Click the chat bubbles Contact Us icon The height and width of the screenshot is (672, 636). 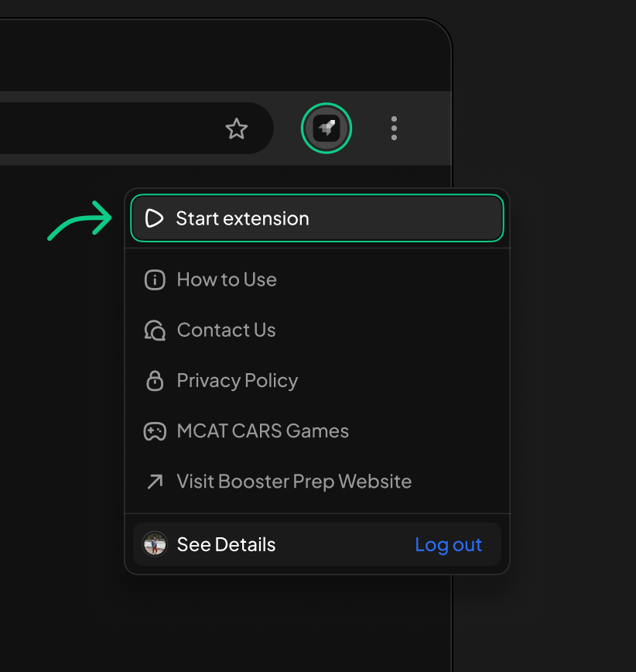point(155,331)
